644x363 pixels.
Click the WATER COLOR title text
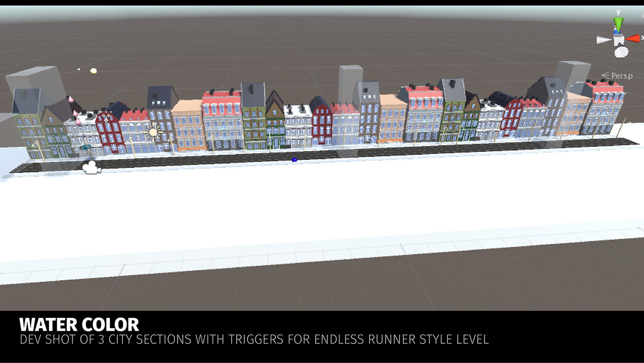pos(79,325)
